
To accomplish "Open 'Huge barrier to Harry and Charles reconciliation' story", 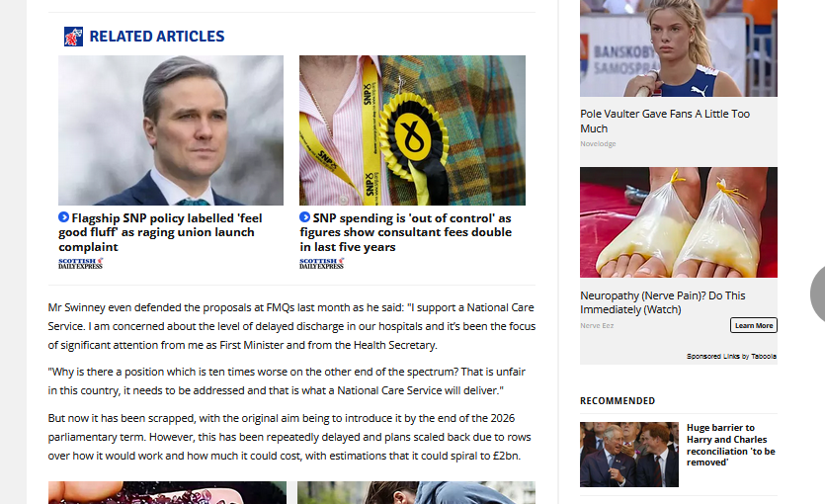I will click(x=731, y=445).
